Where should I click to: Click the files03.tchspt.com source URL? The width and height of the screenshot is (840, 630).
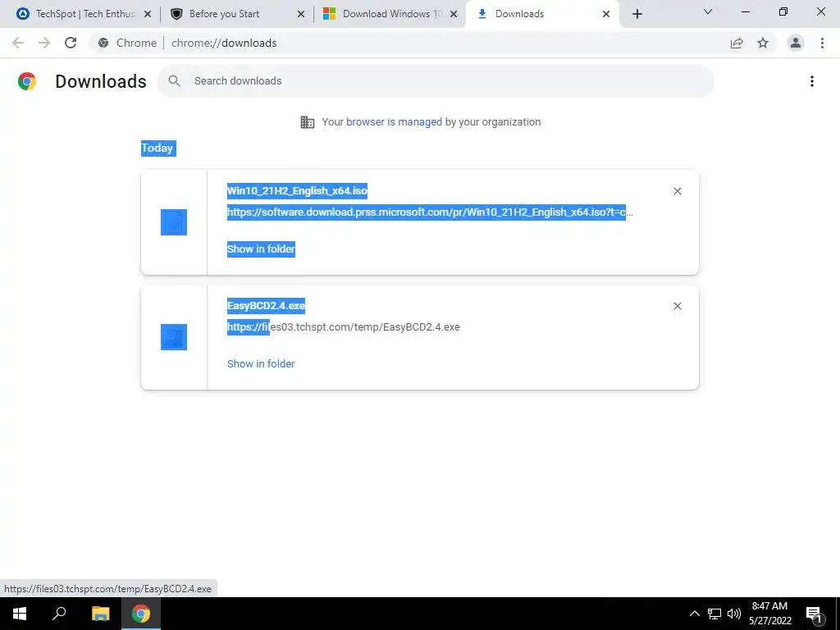(x=344, y=327)
